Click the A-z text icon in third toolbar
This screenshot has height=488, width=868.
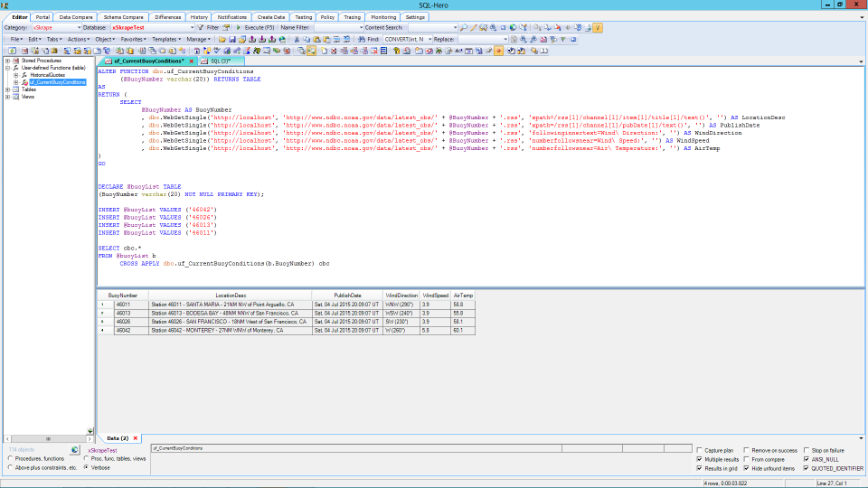(x=458, y=51)
